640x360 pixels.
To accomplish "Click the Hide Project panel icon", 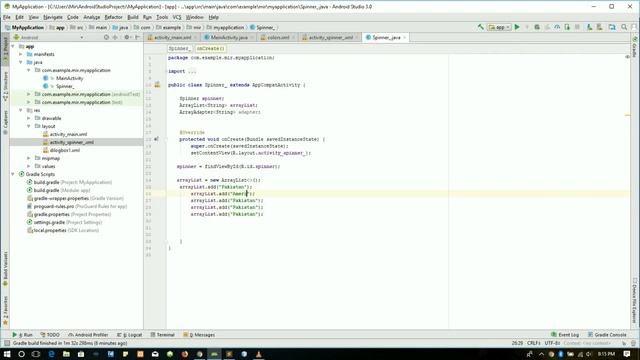I will coord(137,37).
